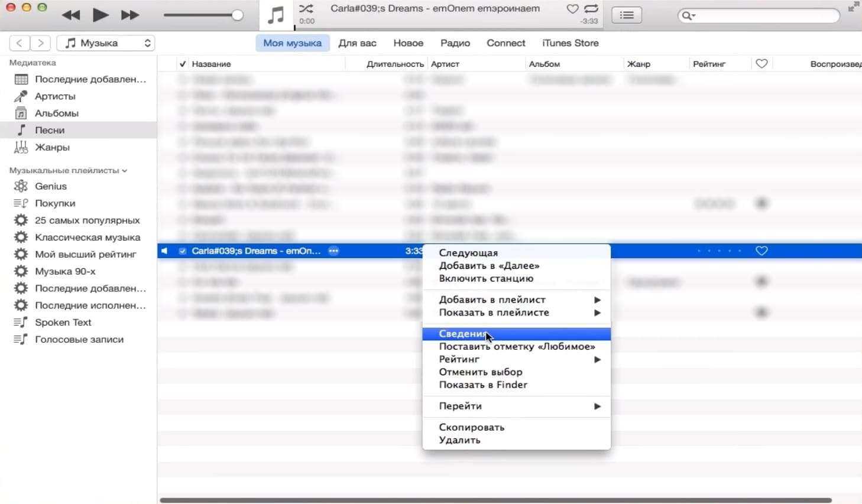Open the search magnifier options dropdown
This screenshot has height=504, width=862.
coord(689,16)
